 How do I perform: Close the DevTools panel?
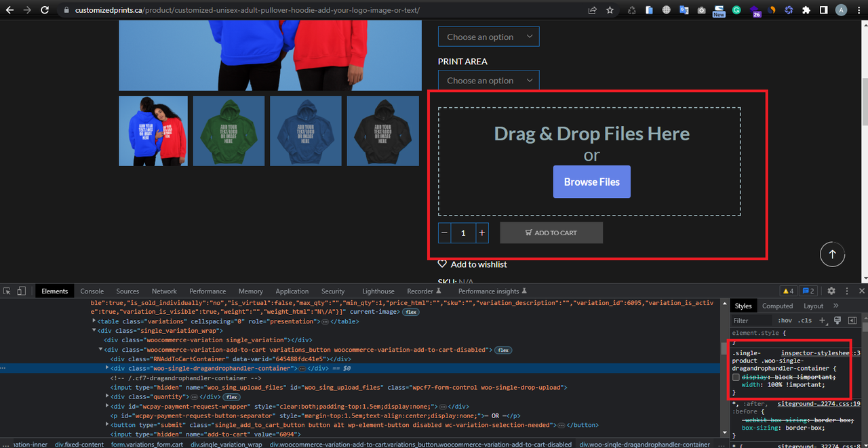click(x=862, y=291)
